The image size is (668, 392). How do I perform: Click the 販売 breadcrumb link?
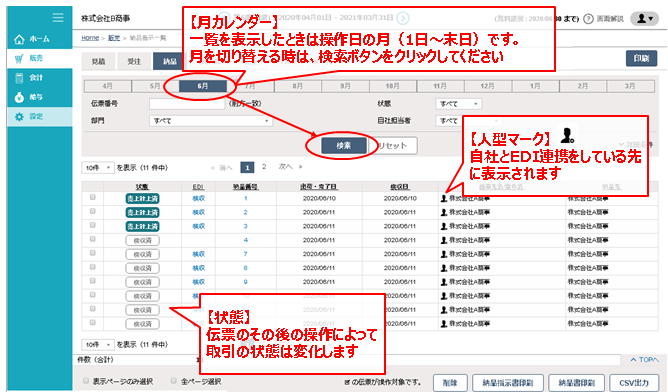coord(114,38)
